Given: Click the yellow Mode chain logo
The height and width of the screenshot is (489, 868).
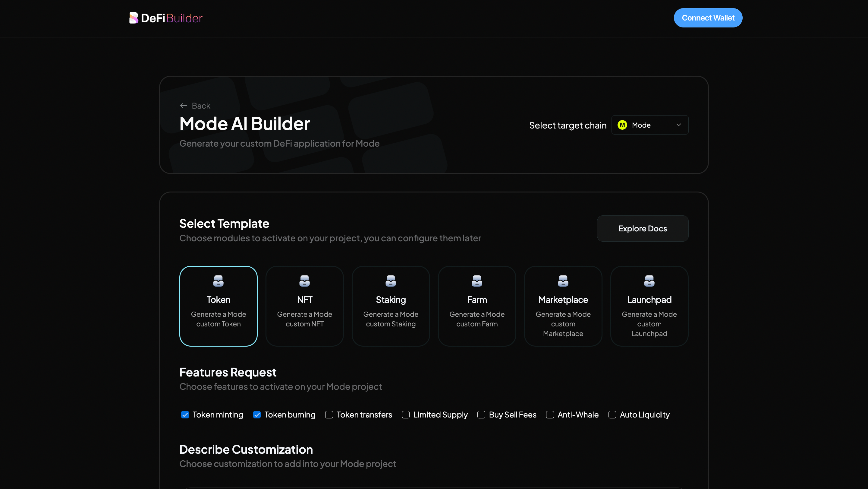Looking at the screenshot, I should (622, 125).
